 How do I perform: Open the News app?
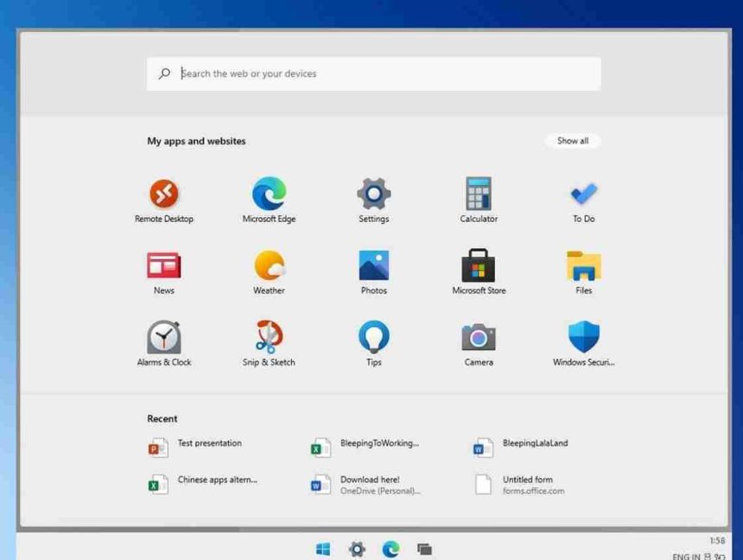point(164,272)
